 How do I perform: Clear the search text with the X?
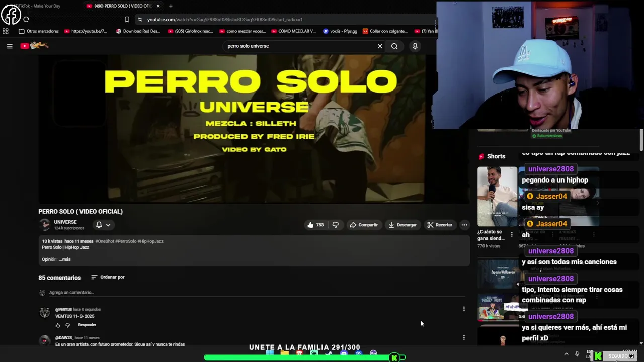coord(380,46)
